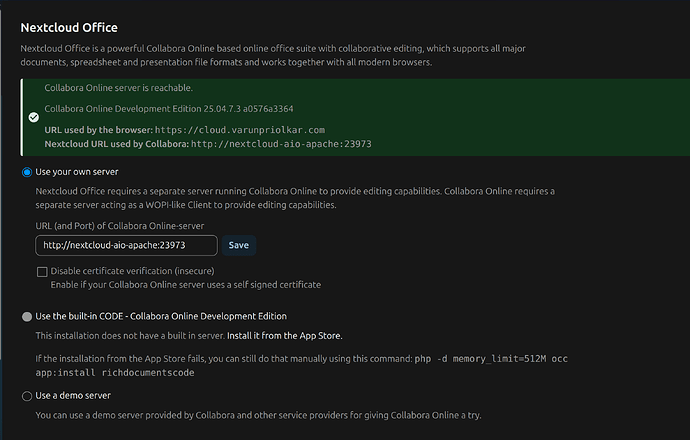Click the "URL (and Port) of Collabora Online-server" label
690x440 pixels.
tap(118, 226)
